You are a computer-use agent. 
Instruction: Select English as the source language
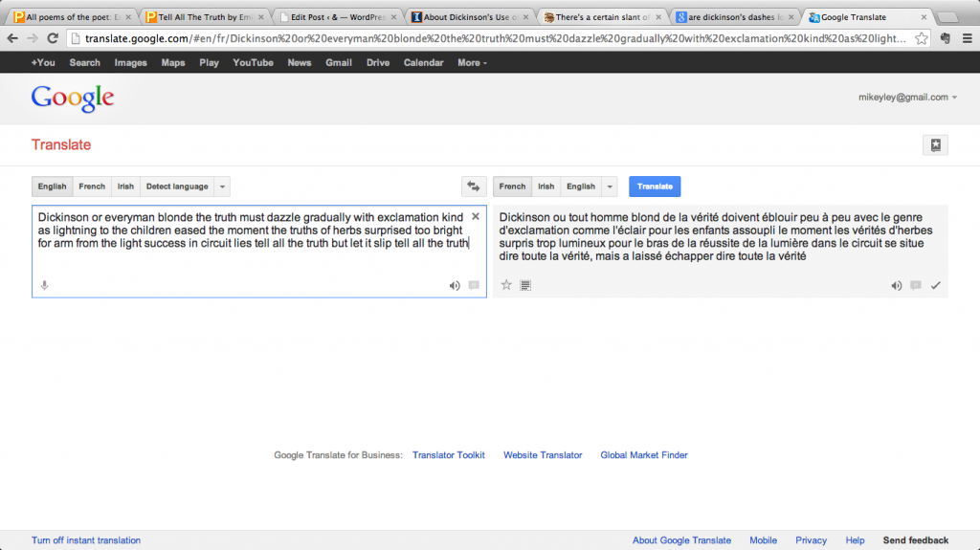pyautogui.click(x=52, y=187)
